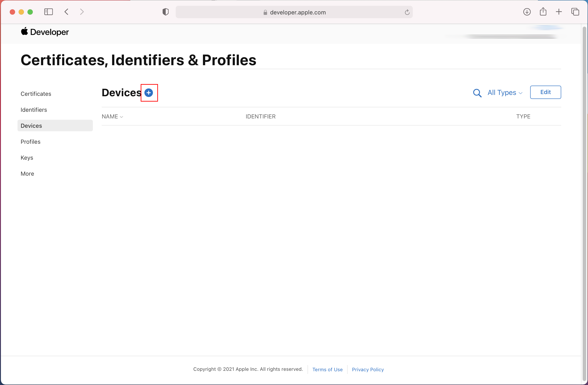Toggle the Safari sidebar icon
Screen dimensions: 588x385
[x=49, y=12]
